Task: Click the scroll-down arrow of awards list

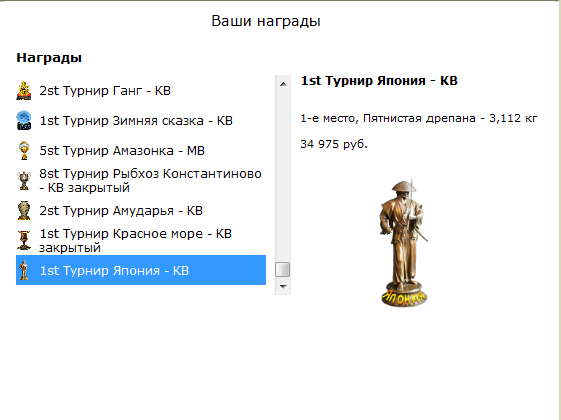Action: tap(283, 287)
